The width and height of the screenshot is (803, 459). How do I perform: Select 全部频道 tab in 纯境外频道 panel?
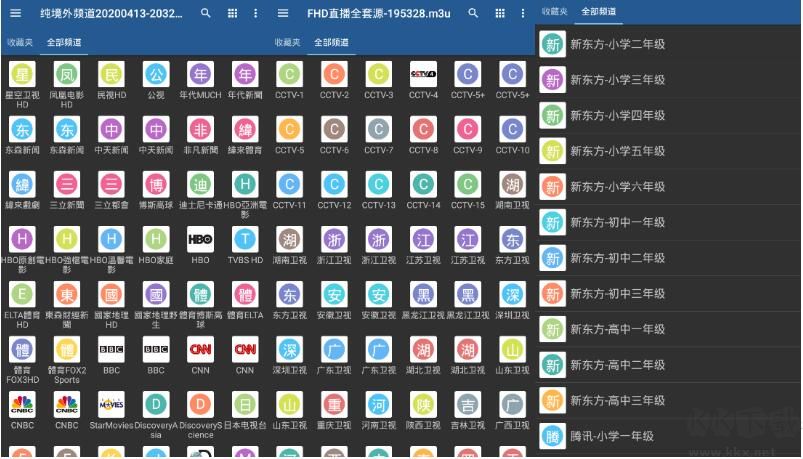coord(64,43)
